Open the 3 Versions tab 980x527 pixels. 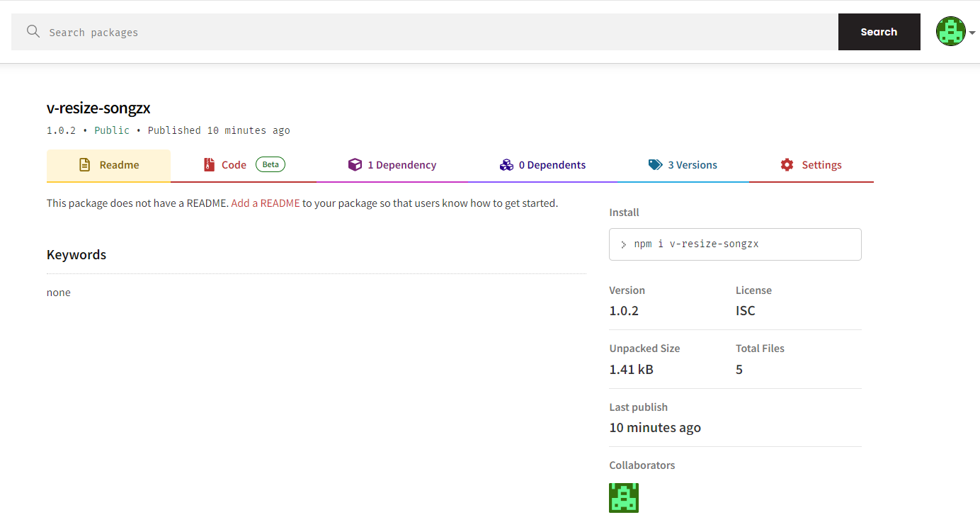(x=683, y=165)
